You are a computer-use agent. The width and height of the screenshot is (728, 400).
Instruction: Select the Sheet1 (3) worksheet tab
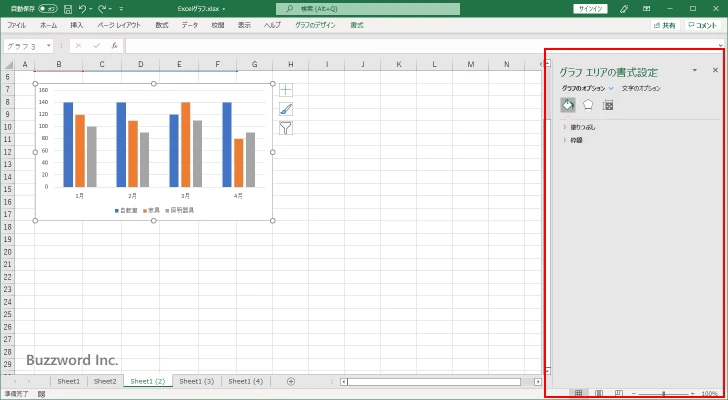196,381
